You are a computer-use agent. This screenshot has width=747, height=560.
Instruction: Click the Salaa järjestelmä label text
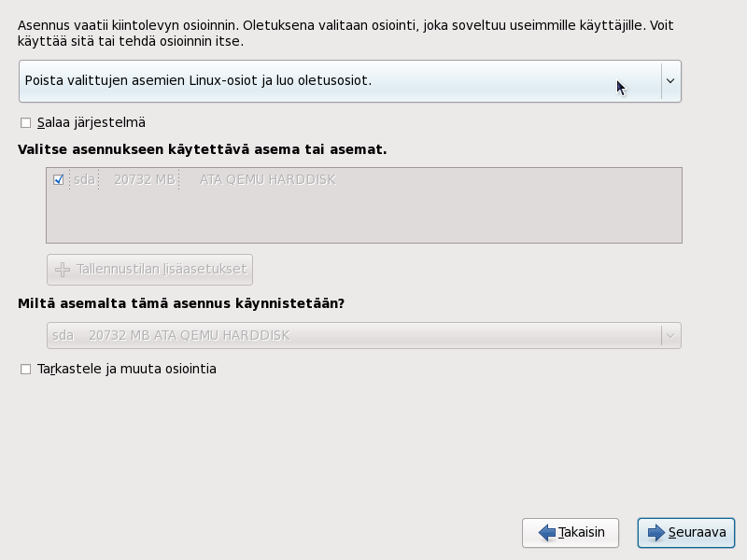click(x=92, y=123)
